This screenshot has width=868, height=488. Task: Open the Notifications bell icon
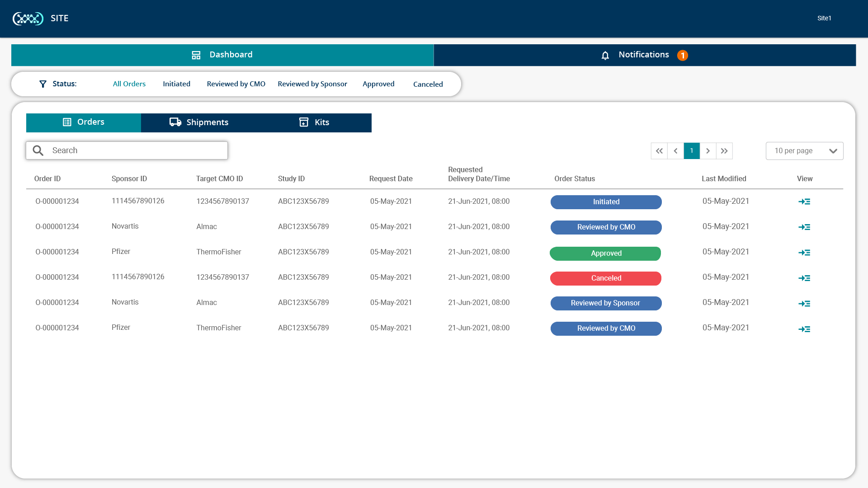606,55
